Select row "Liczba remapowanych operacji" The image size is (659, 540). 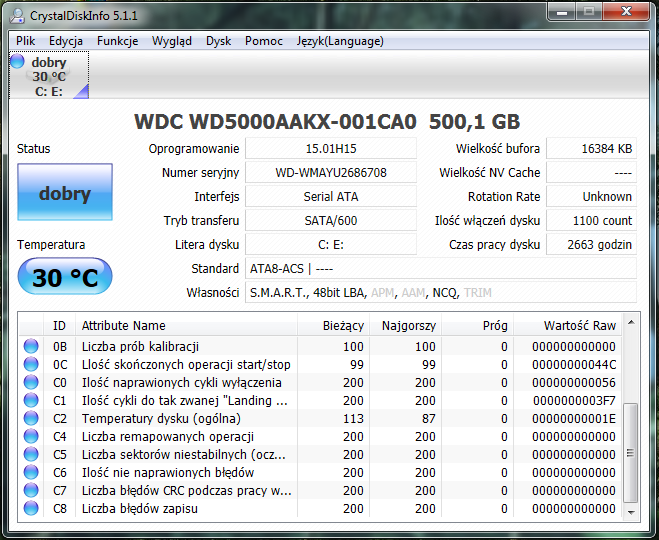[320, 437]
